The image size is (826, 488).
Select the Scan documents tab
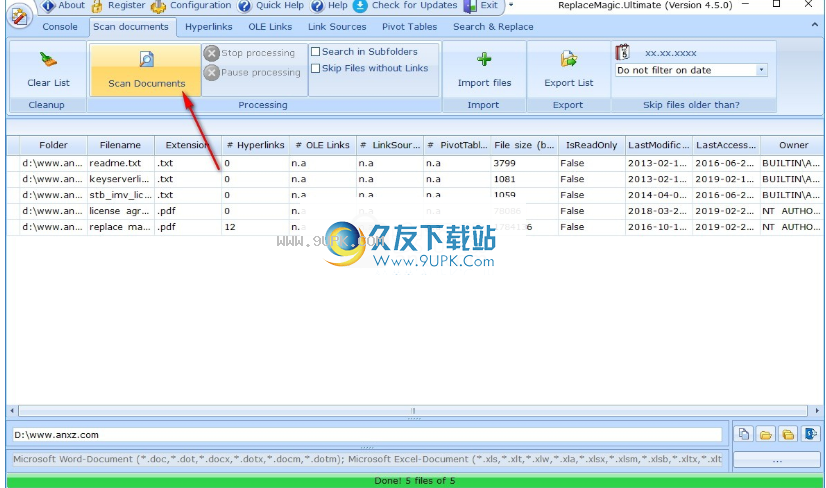[x=131, y=26]
